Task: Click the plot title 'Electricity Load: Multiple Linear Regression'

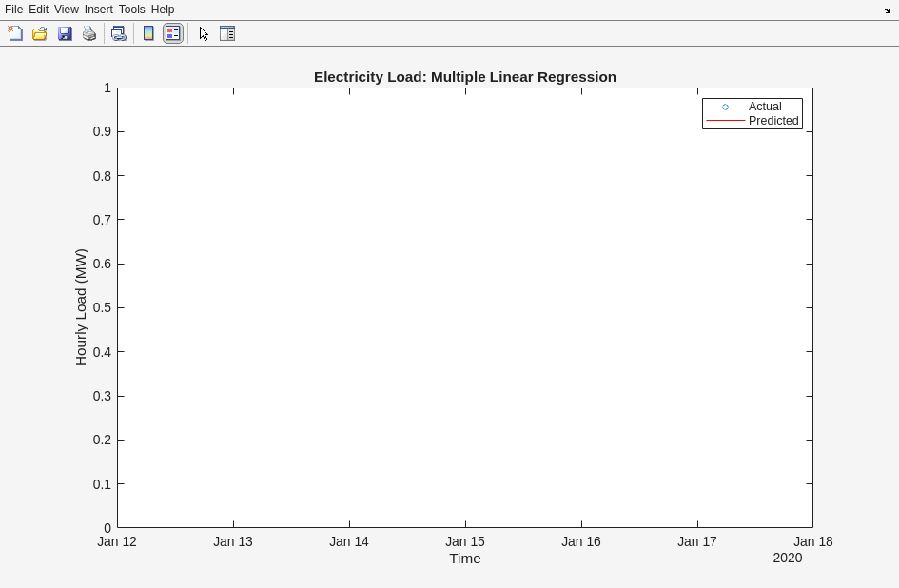Action: tap(464, 77)
